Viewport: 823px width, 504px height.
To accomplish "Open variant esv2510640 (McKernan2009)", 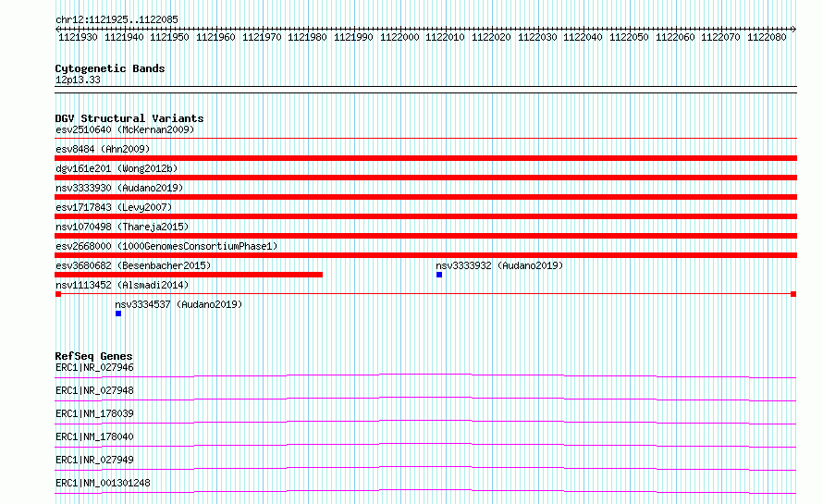I will 125,129.
